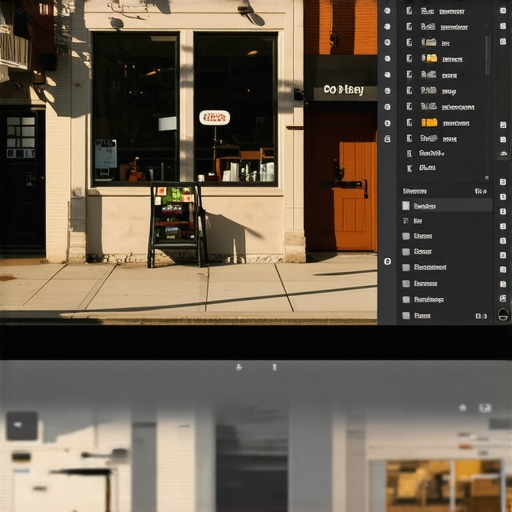Screen dimensions: 512x512
Task: Hide the layer with the solid orange folder thumbnail
Action: (387, 123)
